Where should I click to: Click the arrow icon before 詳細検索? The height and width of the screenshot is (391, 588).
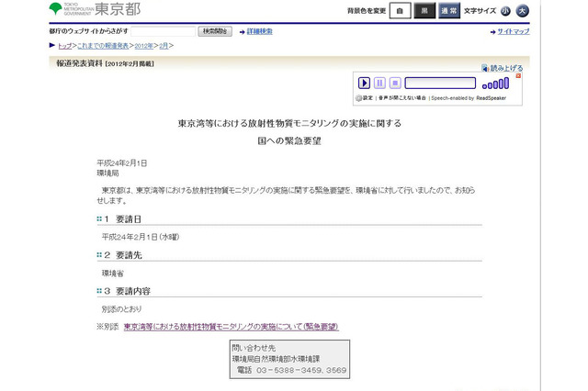coord(242,32)
